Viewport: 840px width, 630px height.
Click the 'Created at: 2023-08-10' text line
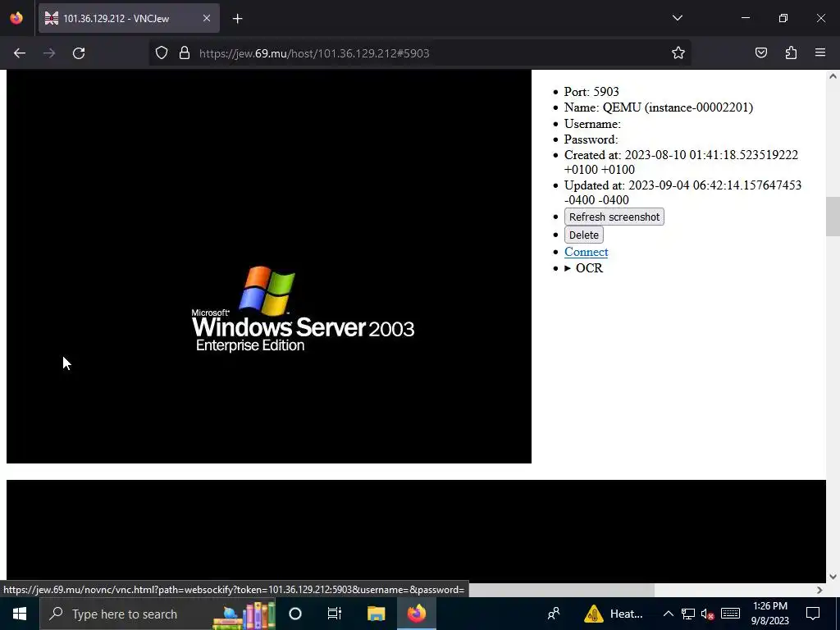pyautogui.click(x=681, y=162)
